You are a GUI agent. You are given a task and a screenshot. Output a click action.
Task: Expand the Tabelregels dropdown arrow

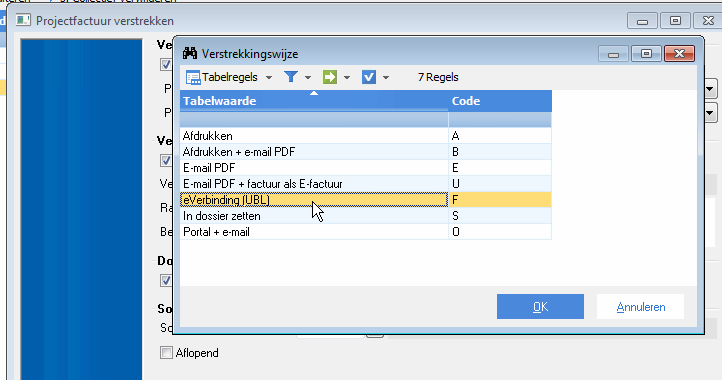pos(269,77)
